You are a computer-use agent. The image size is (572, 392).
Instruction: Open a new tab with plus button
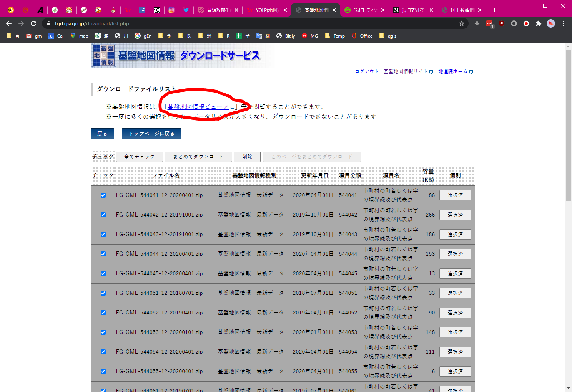click(494, 10)
